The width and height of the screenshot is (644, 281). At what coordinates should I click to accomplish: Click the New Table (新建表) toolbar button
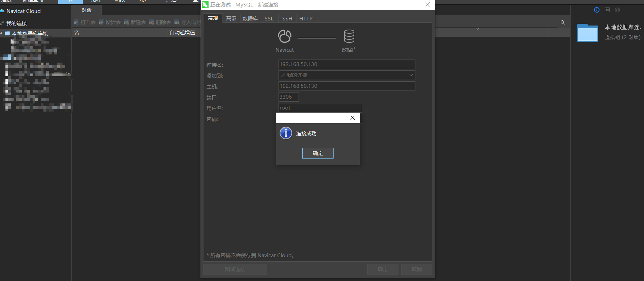pyautogui.click(x=135, y=22)
